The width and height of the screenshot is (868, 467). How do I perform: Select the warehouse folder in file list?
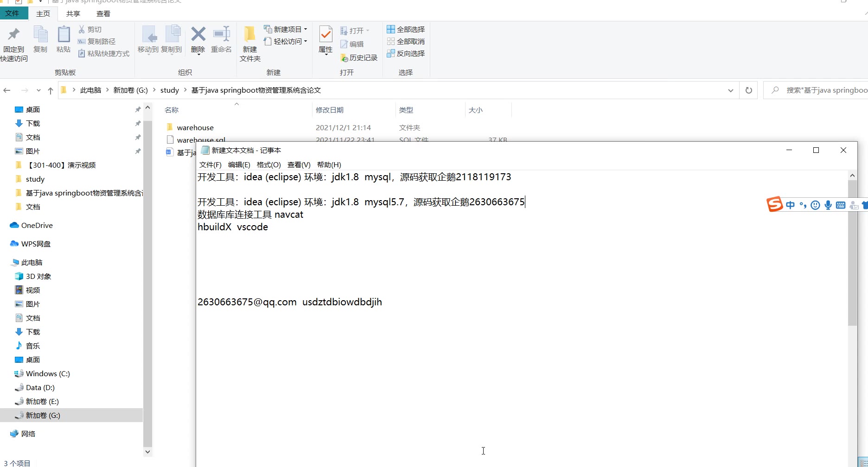pos(195,127)
